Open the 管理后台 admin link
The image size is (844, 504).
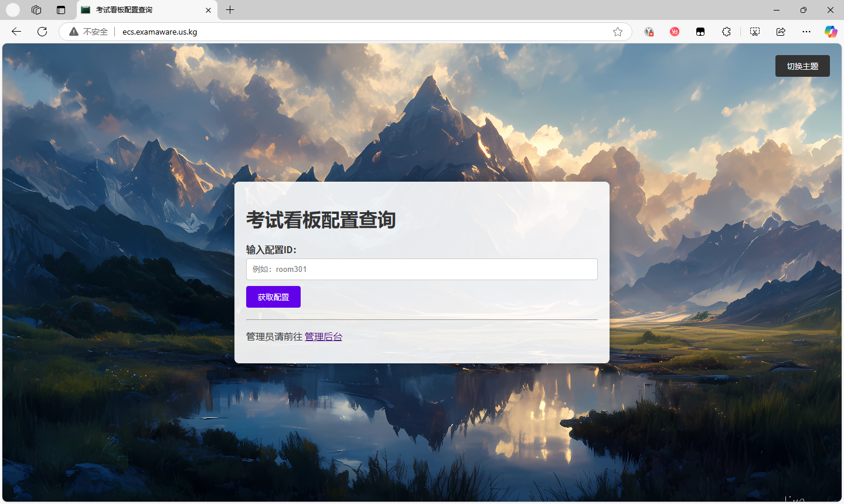(x=323, y=336)
